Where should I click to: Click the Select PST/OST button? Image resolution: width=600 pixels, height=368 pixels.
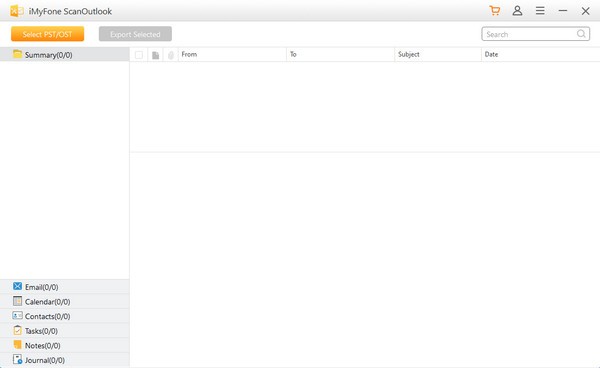[x=47, y=34]
